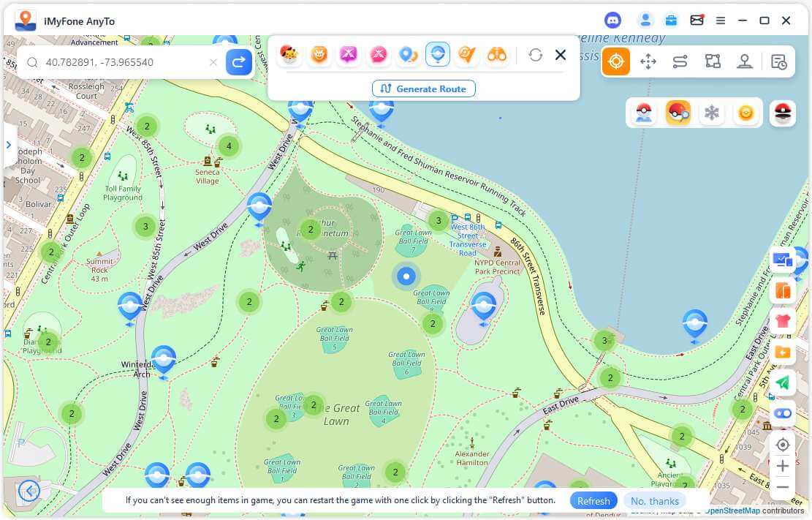Zoom in with the plus button

[x=783, y=466]
